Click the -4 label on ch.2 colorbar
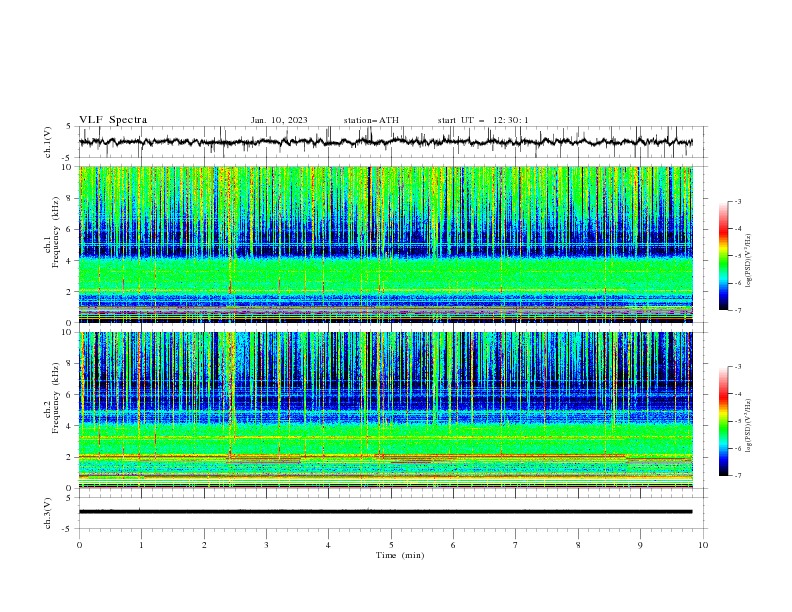The image size is (792, 612). pyautogui.click(x=738, y=394)
